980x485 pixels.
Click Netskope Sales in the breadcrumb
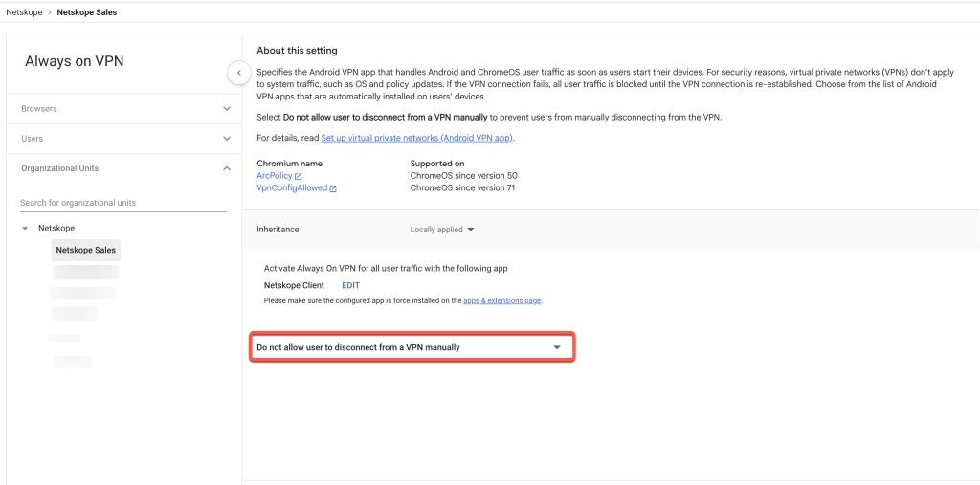click(x=87, y=12)
